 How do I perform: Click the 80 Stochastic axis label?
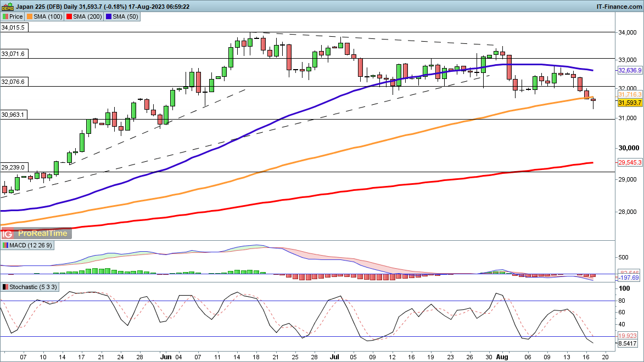(x=622, y=301)
